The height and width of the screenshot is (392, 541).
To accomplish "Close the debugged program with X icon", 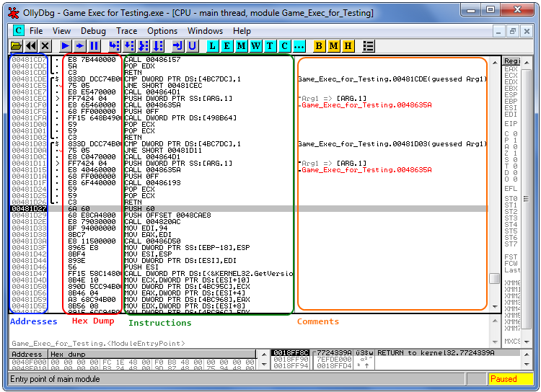I will coord(45,46).
